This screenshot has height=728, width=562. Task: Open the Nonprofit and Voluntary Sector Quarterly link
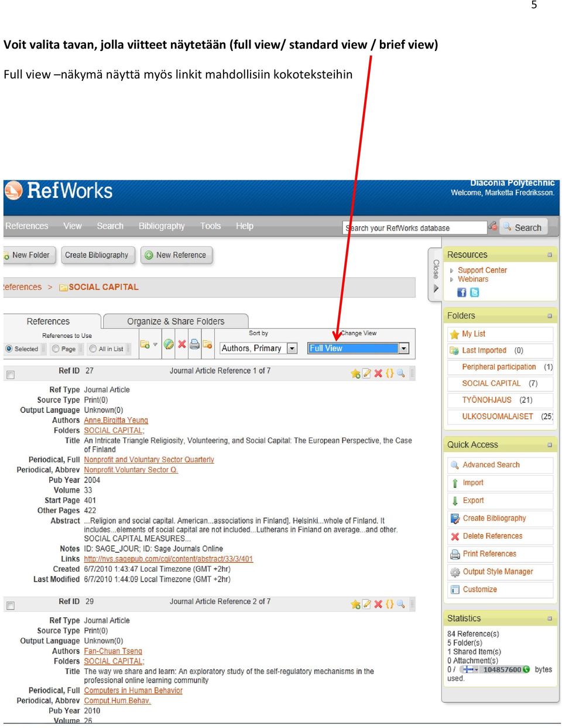(x=149, y=460)
